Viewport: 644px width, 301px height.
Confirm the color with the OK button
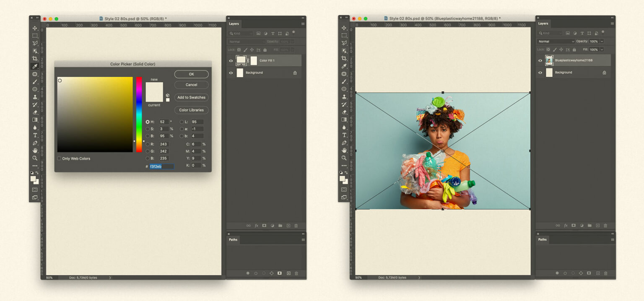click(x=191, y=74)
